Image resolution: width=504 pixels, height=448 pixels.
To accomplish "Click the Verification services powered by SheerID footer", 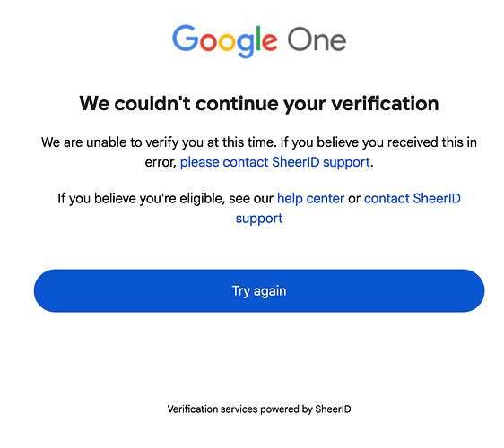I will click(x=259, y=409).
